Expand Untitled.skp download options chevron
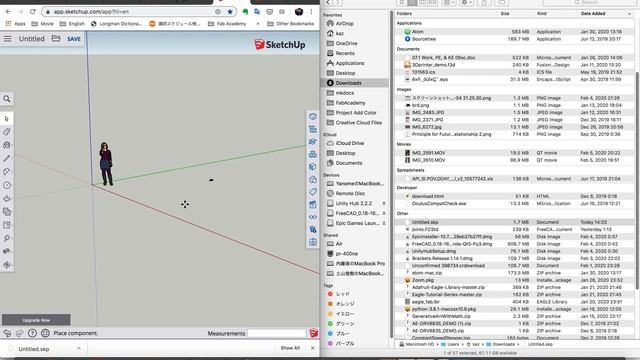 [x=79, y=349]
